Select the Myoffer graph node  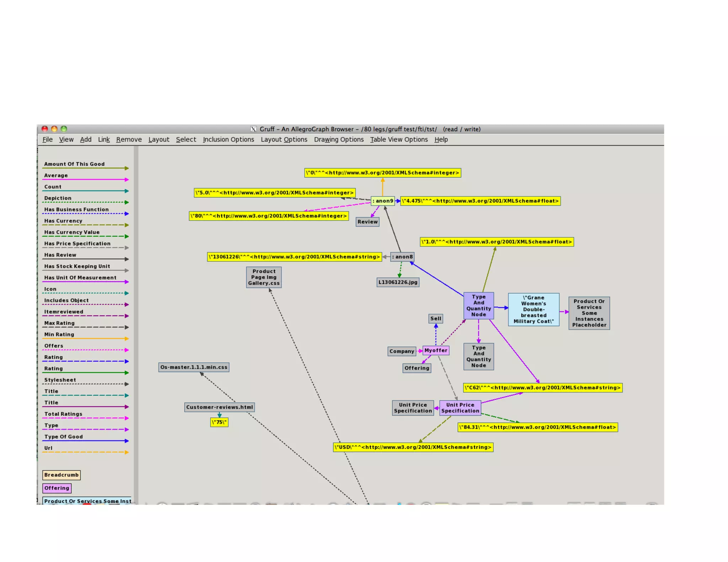click(x=435, y=350)
